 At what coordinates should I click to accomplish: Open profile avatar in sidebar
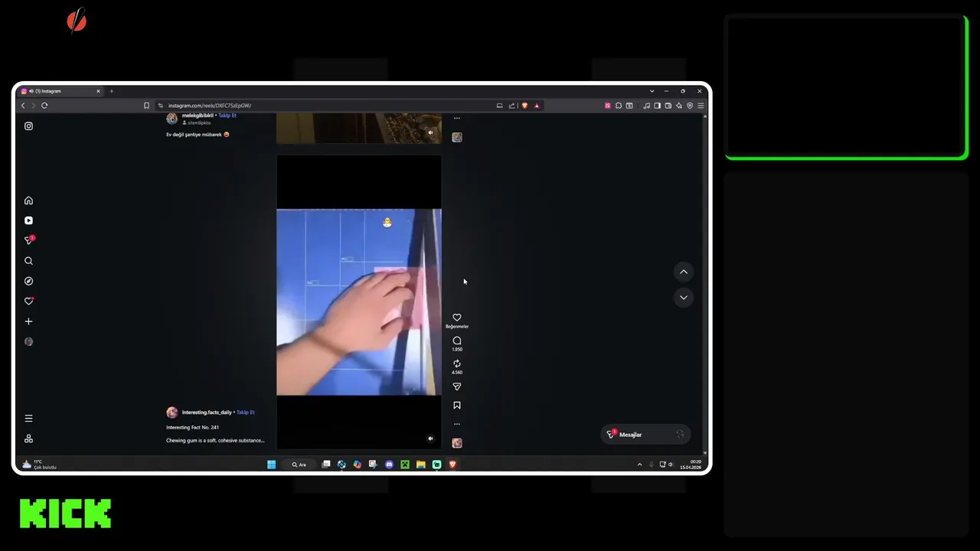[28, 341]
